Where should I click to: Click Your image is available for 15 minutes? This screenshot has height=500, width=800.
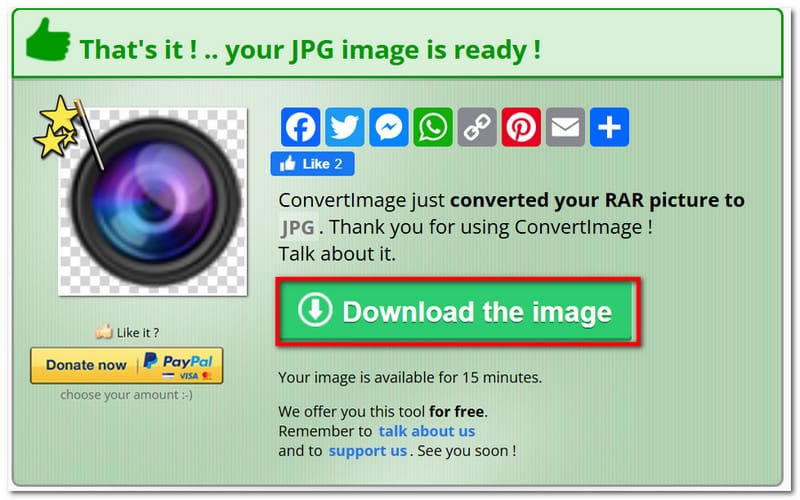pyautogui.click(x=410, y=378)
